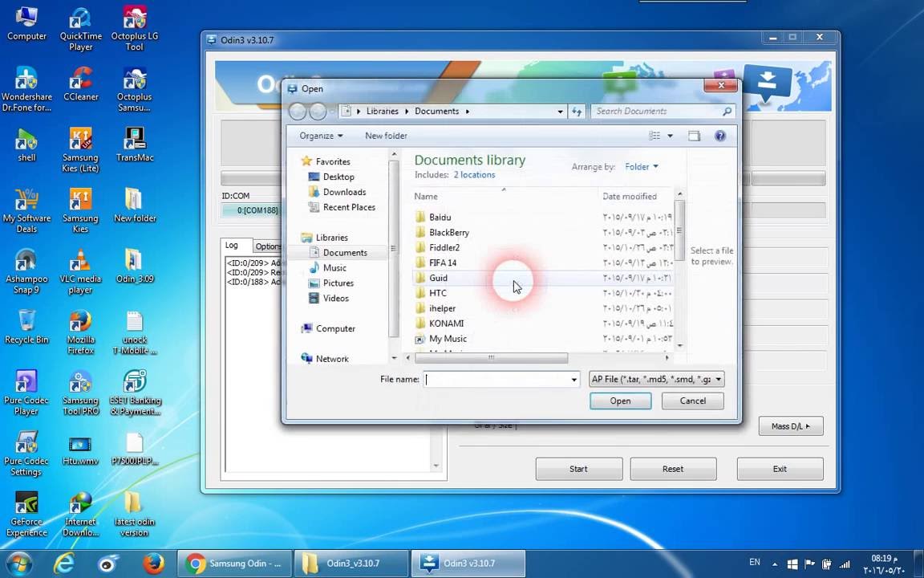
Task: Select the Htu.wmv video file icon
Action: pyautogui.click(x=81, y=450)
